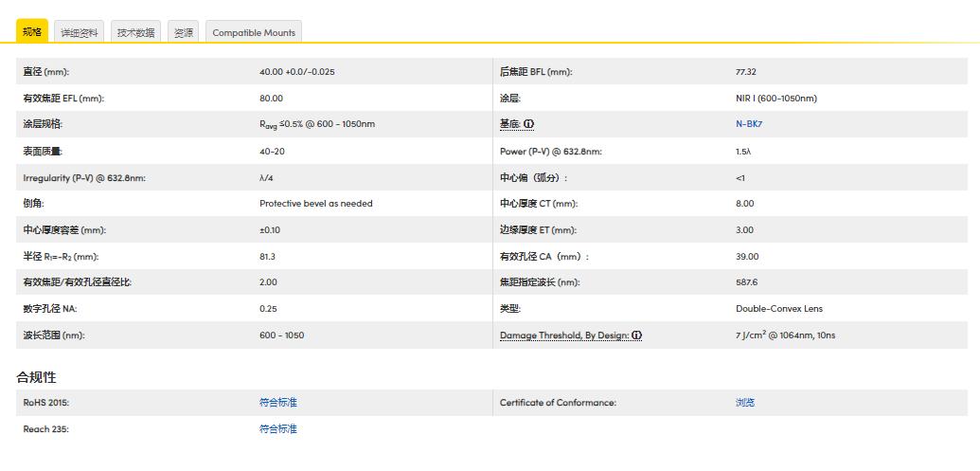Switch to the 详细资料 tab

(80, 32)
